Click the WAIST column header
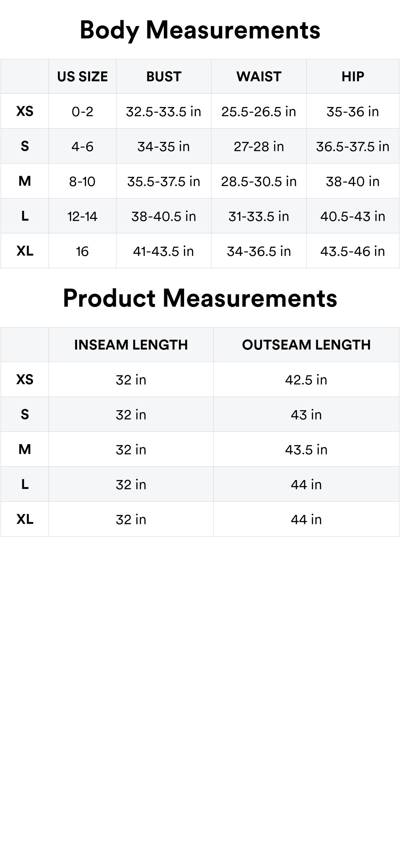Viewport: 400px width, 868px height. pyautogui.click(x=259, y=77)
